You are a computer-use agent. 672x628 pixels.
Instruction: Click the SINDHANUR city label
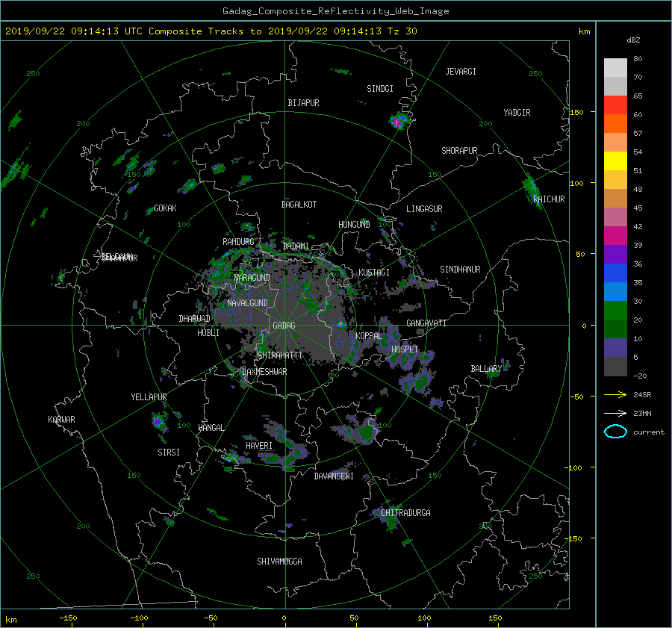click(x=460, y=270)
